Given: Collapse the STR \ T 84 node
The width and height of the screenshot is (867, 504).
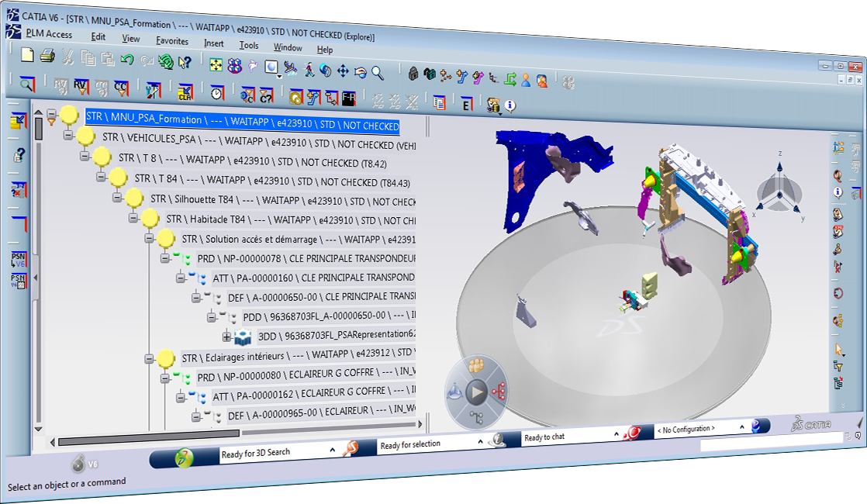Looking at the screenshot, I should point(101,177).
